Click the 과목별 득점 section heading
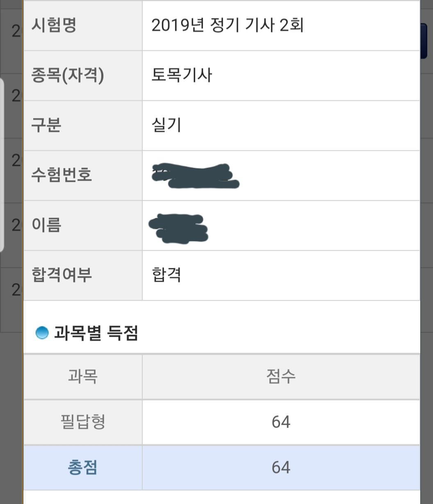This screenshot has height=504, width=433. 96,334
